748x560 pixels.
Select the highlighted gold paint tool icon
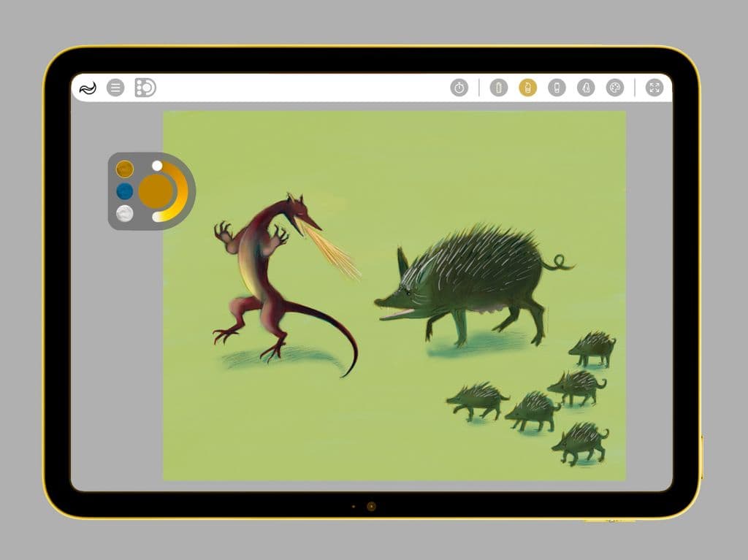[527, 88]
